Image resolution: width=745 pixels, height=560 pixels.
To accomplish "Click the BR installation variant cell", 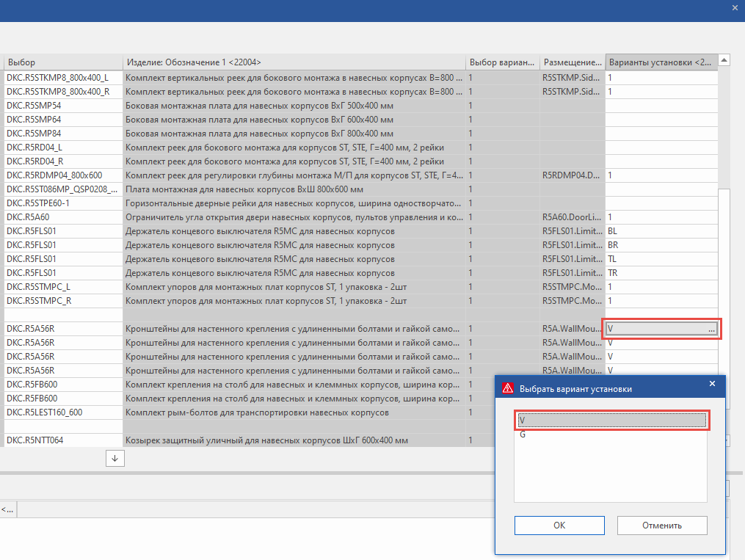I will [661, 245].
